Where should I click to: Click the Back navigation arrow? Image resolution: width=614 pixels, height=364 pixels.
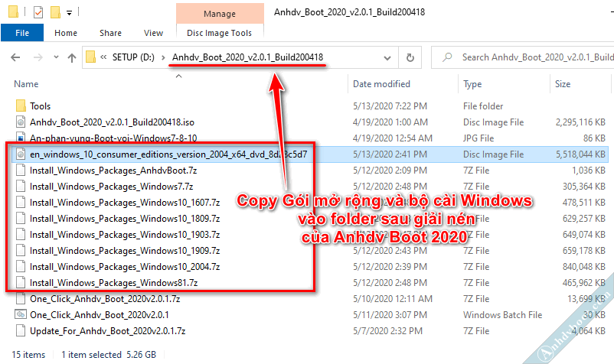(15, 57)
